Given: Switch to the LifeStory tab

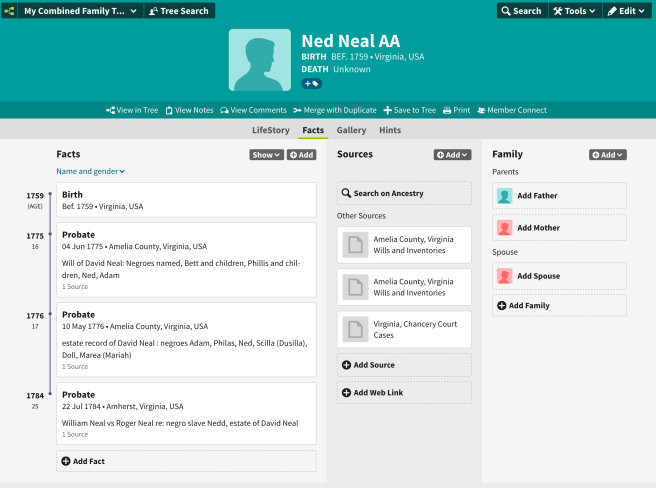Looking at the screenshot, I should 271,130.
